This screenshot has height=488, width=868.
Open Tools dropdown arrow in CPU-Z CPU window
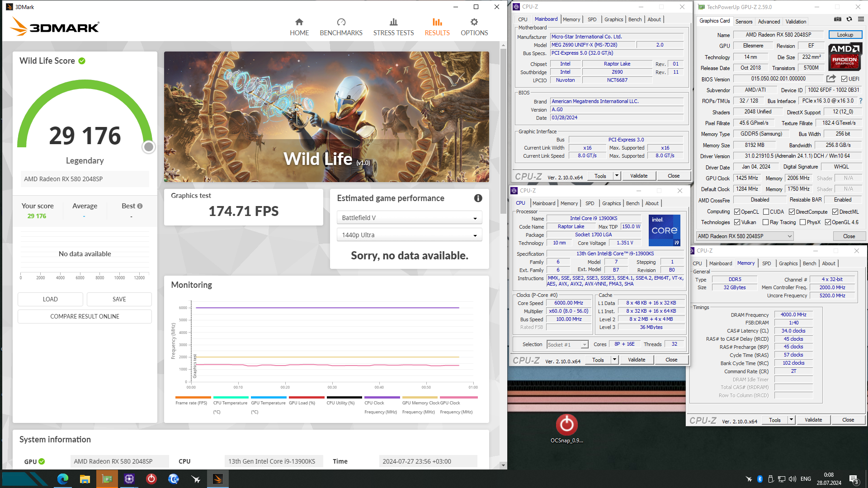pyautogui.click(x=614, y=360)
